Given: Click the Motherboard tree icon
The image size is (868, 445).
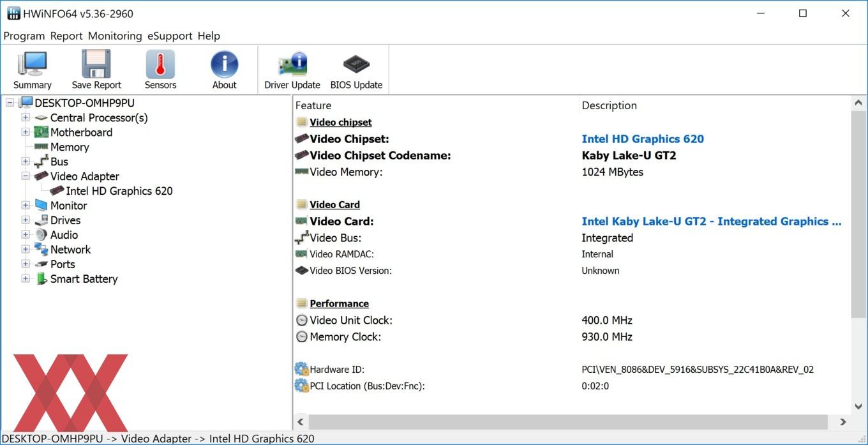Looking at the screenshot, I should (x=41, y=132).
